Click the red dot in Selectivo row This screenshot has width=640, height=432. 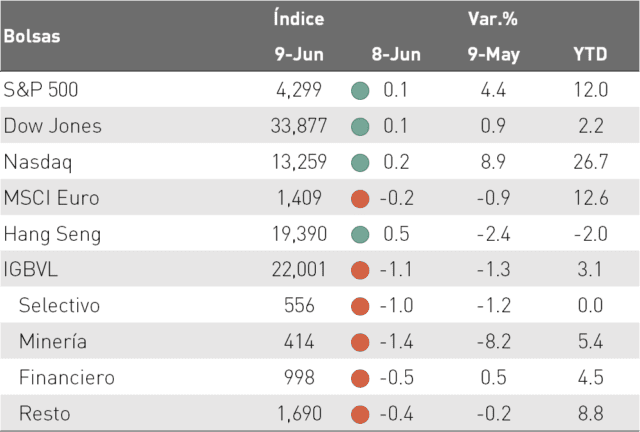tap(360, 306)
